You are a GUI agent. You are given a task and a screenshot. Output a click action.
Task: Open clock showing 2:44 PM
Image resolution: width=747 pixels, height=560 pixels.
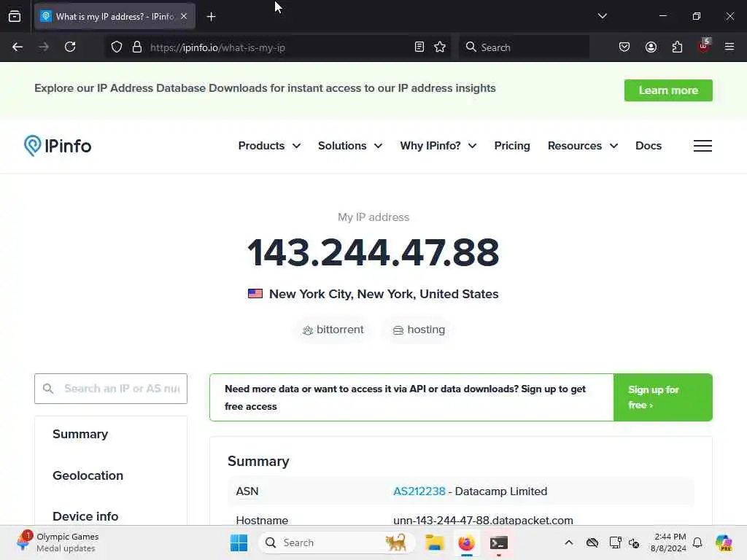(668, 542)
